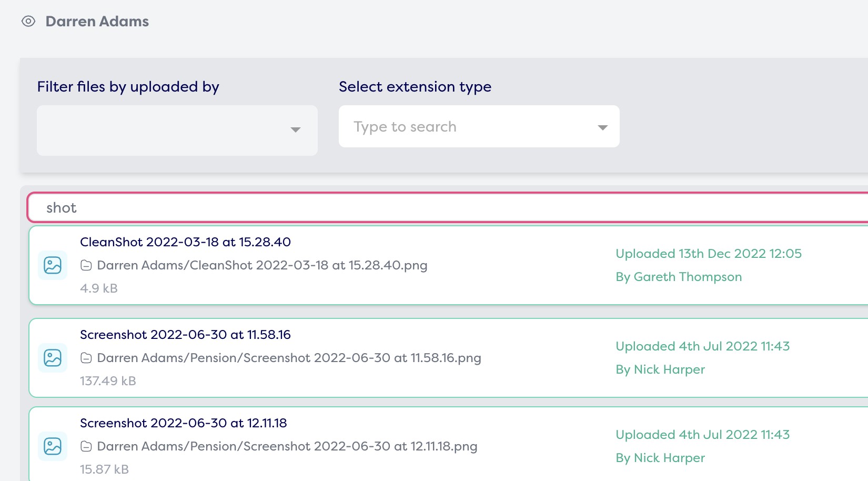Click the eye icon beside Darren Adams

[28, 22]
